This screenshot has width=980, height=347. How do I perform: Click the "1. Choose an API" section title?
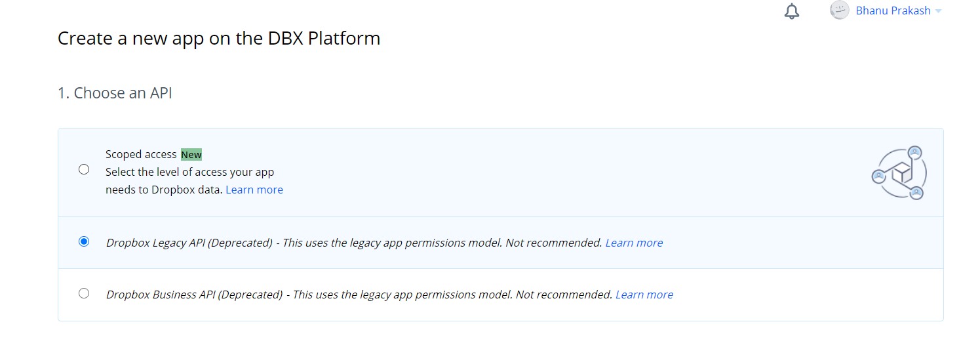pos(115,93)
